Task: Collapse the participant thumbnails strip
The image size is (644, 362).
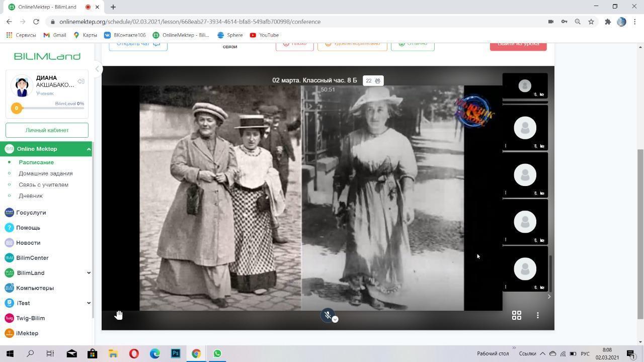Action: coord(549,297)
